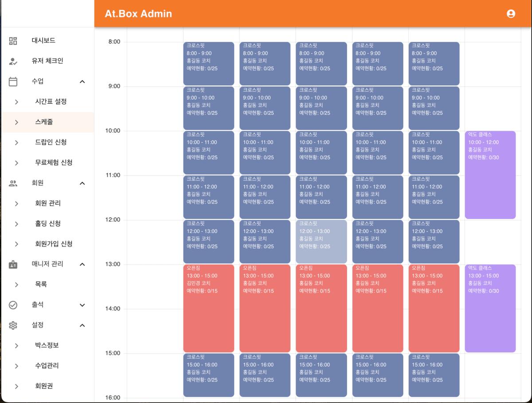Click the dashboard grid icon
The width and height of the screenshot is (532, 403).
coord(13,41)
